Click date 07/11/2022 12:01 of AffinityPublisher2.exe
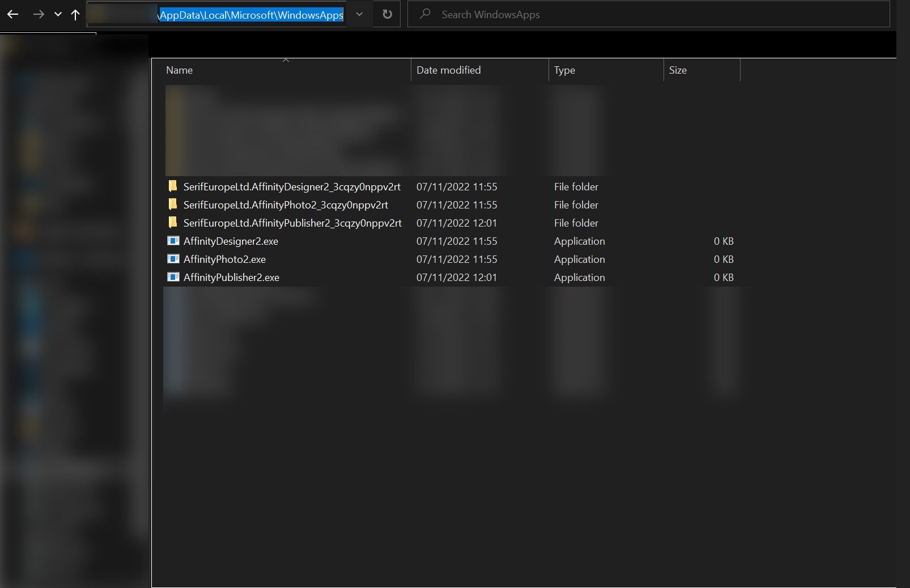The image size is (910, 588). coord(457,277)
